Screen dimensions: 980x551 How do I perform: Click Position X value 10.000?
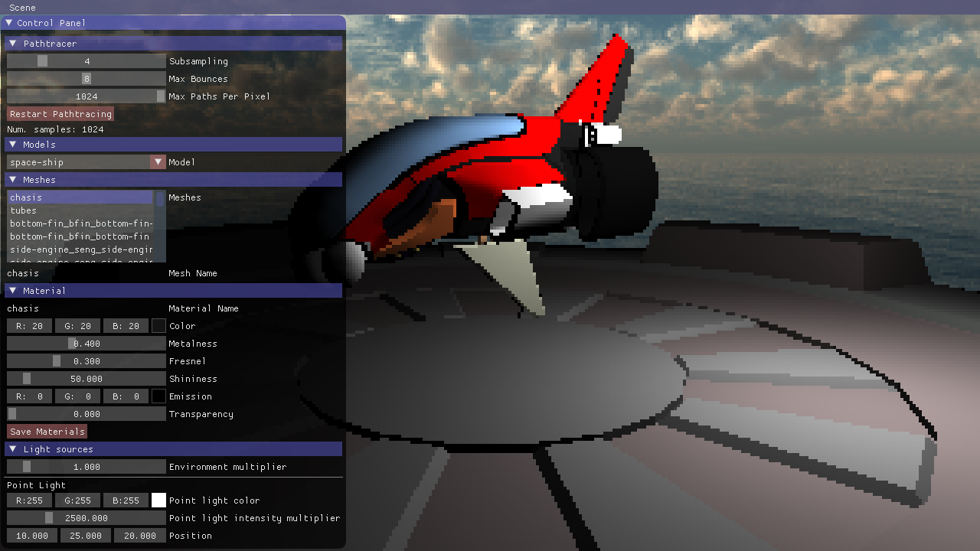click(x=32, y=536)
